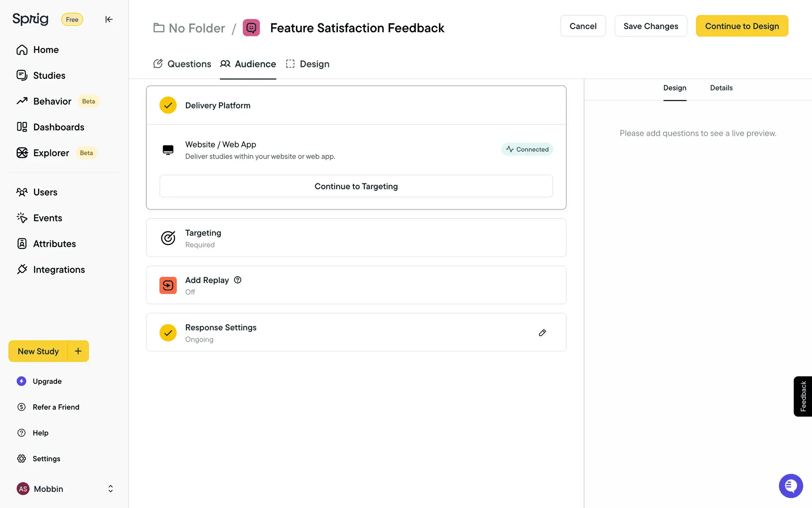This screenshot has height=508, width=812.
Task: Collapse the sidebar with the arrow icon
Action: click(109, 19)
